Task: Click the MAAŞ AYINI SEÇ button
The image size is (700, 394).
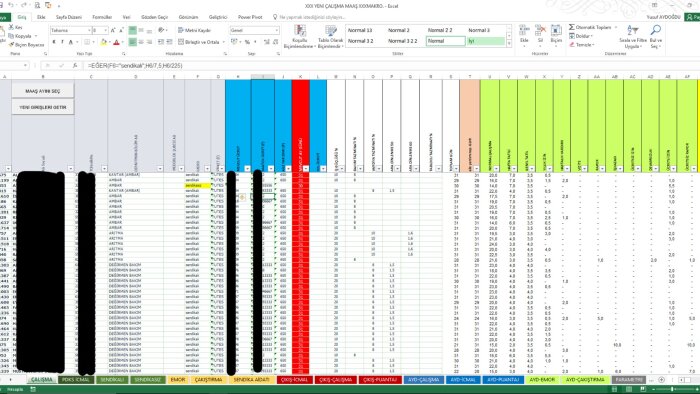Action: 43,91
